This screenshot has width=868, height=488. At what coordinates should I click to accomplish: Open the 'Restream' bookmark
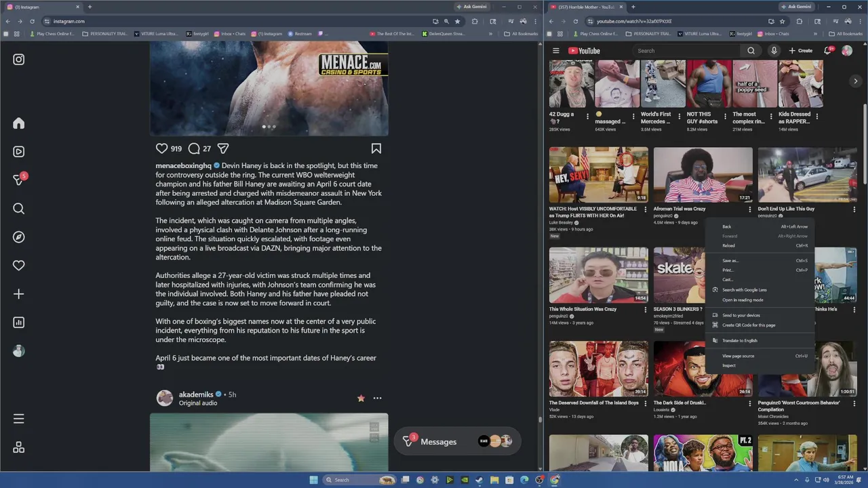pyautogui.click(x=300, y=33)
